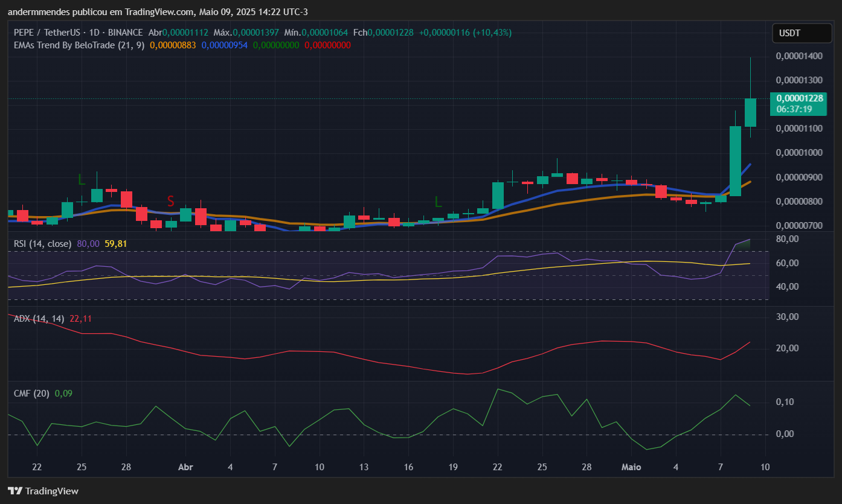Click the 30,00 ADX scale label

click(788, 317)
